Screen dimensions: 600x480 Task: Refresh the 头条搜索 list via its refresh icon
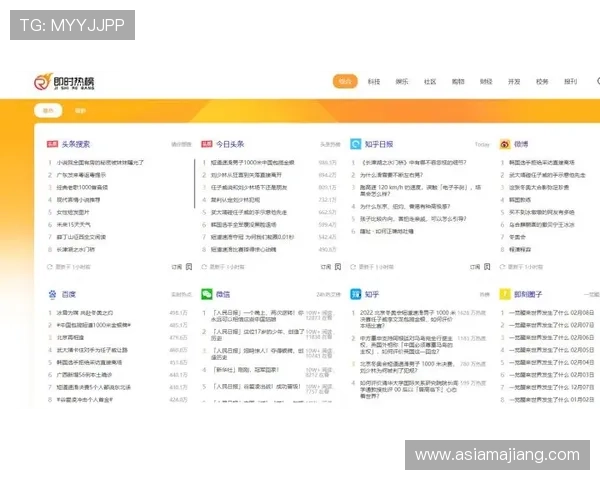pos(49,267)
